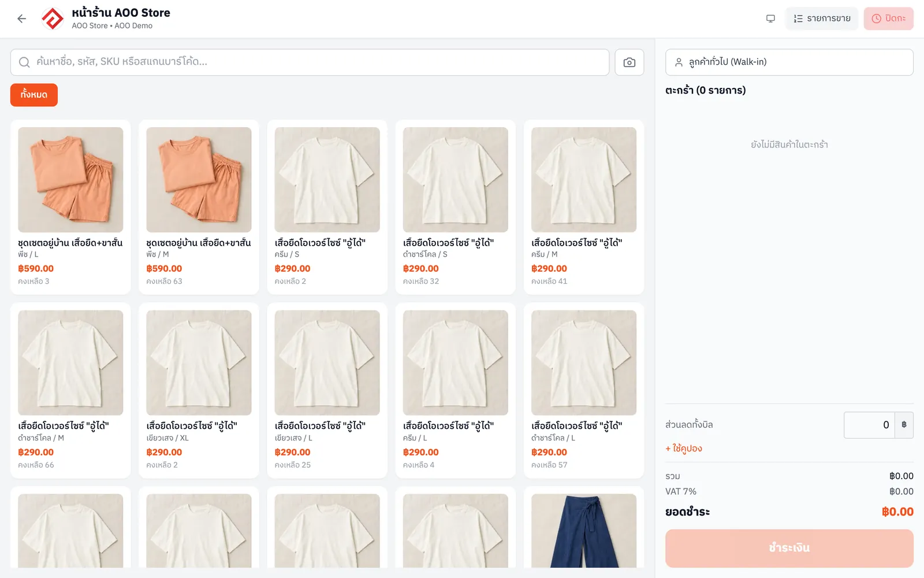This screenshot has width=924, height=578.
Task: Add the เขียวเสจ / XL oversize t-shirt
Action: click(199, 390)
